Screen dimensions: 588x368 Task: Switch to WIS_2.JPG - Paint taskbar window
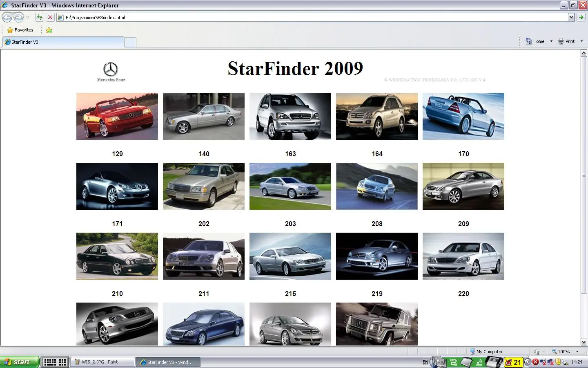(103, 362)
